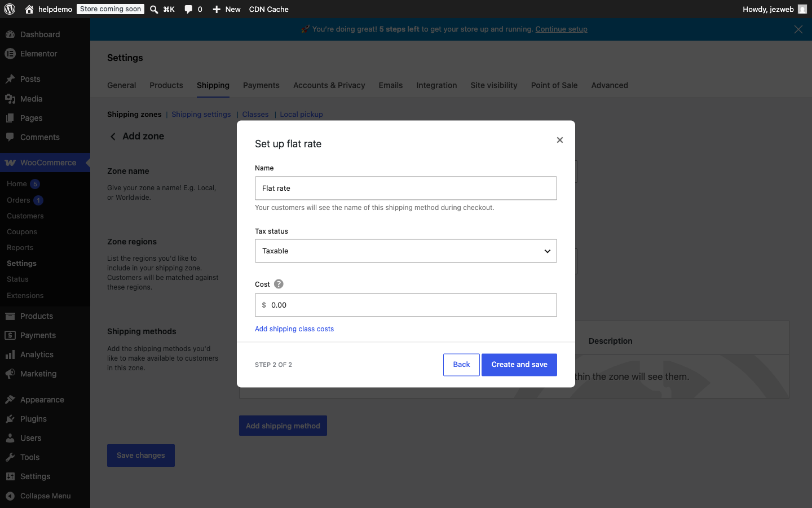Open the Local pickup sub-link
812x508 pixels.
[302, 114]
